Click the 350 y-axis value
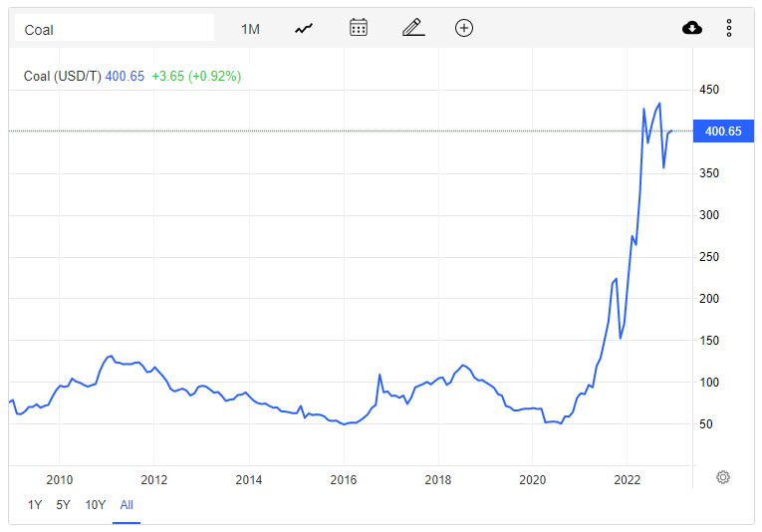The width and height of the screenshot is (762, 532). click(x=709, y=173)
